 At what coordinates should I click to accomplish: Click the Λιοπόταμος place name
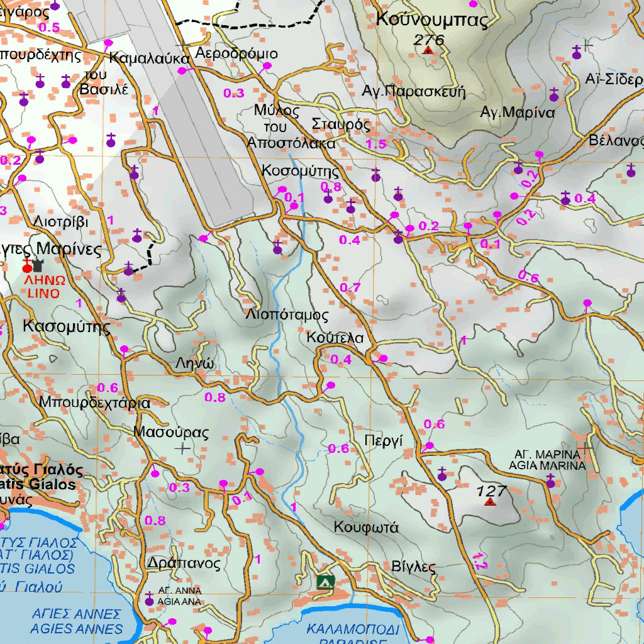coord(287,315)
